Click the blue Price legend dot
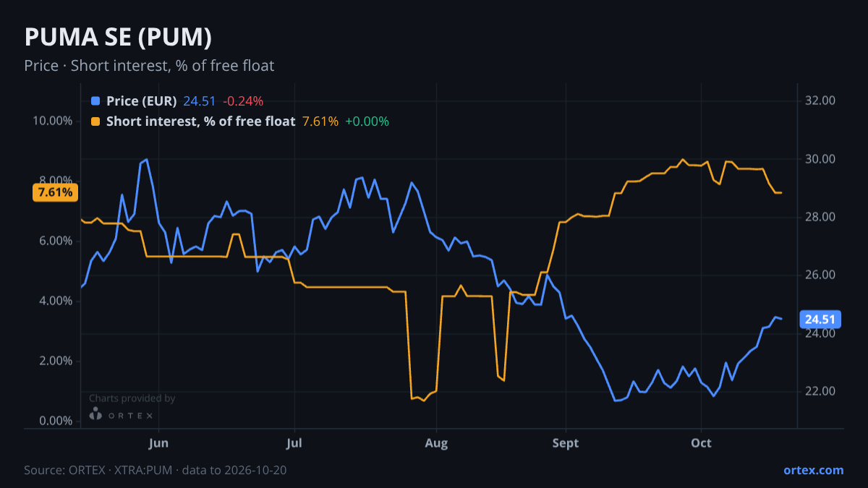Viewport: 868px width, 488px height. [x=95, y=101]
